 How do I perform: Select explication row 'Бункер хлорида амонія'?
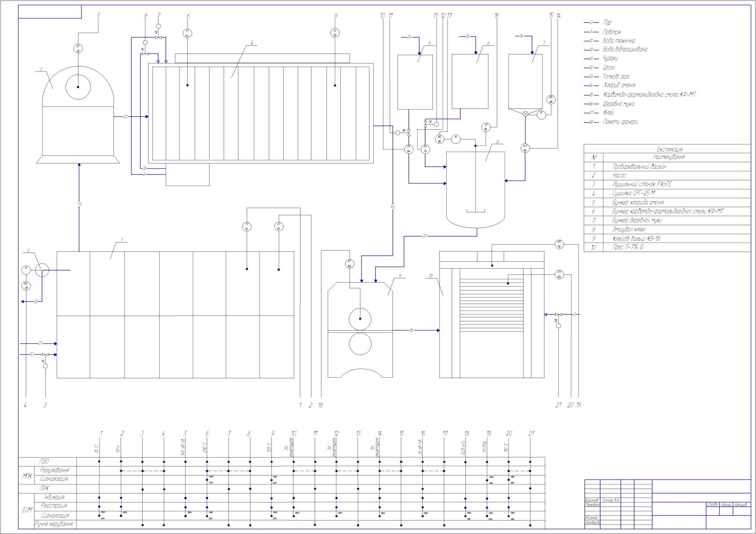(667, 203)
